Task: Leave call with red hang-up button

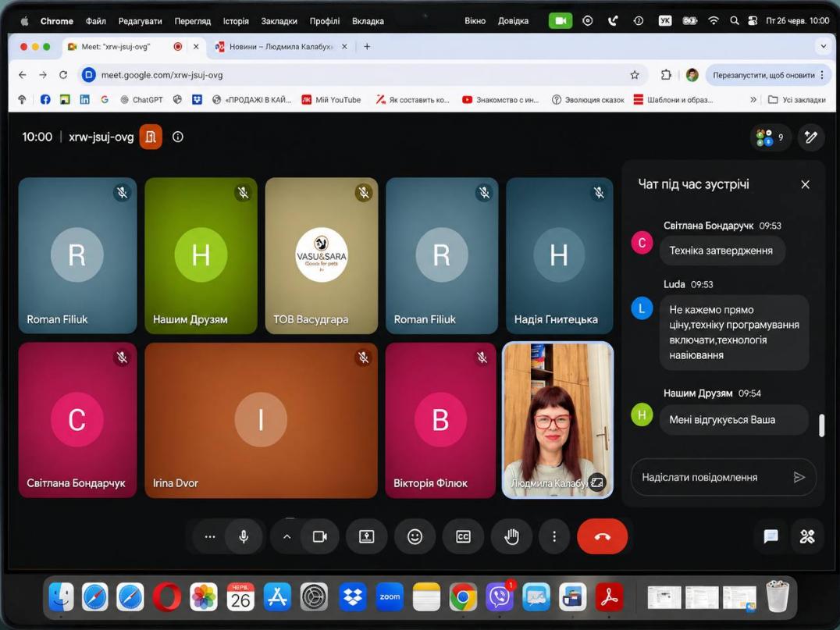Action: 602,536
